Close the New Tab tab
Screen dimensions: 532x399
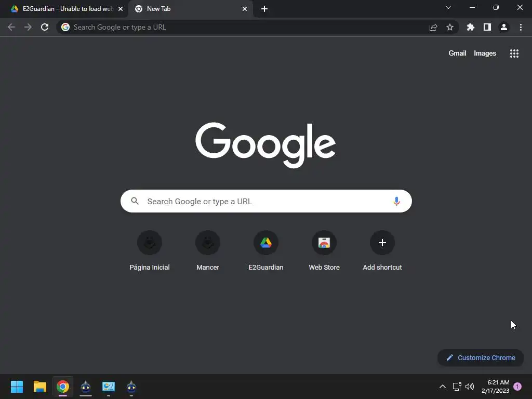point(245,9)
